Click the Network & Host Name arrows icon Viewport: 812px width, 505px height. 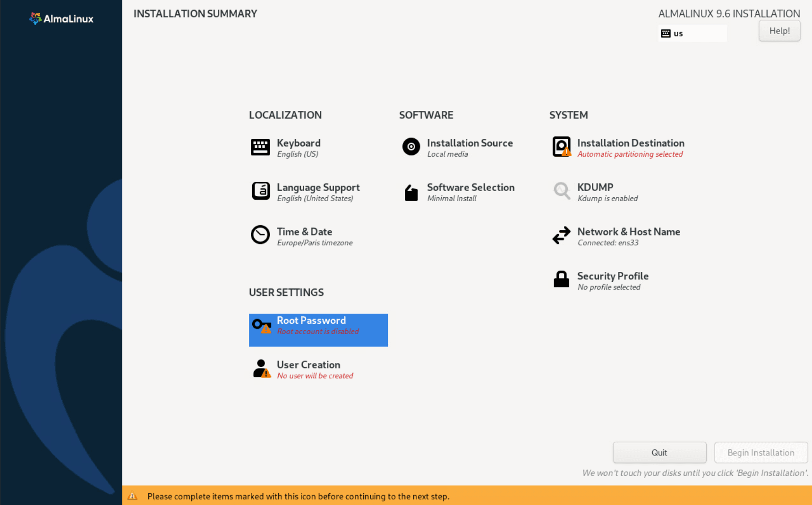click(x=562, y=235)
